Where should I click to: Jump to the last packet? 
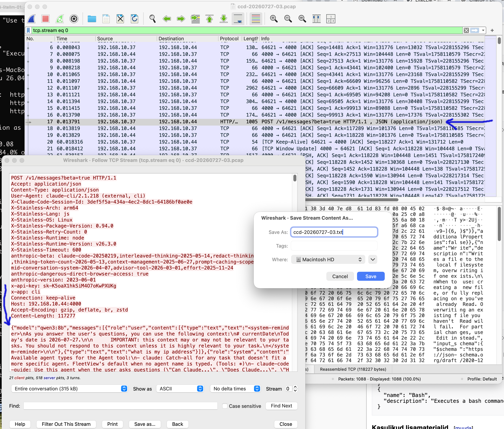224,19
